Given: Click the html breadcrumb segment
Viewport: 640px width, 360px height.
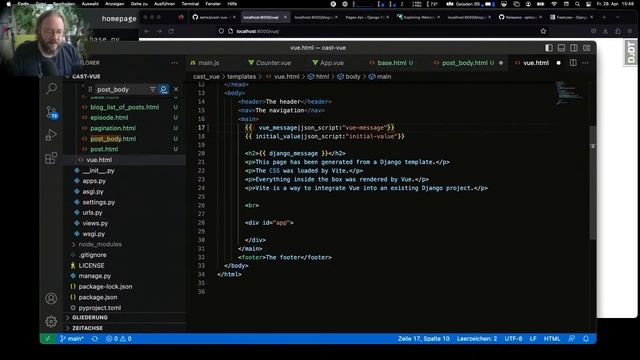Looking at the screenshot, I should 322,76.
